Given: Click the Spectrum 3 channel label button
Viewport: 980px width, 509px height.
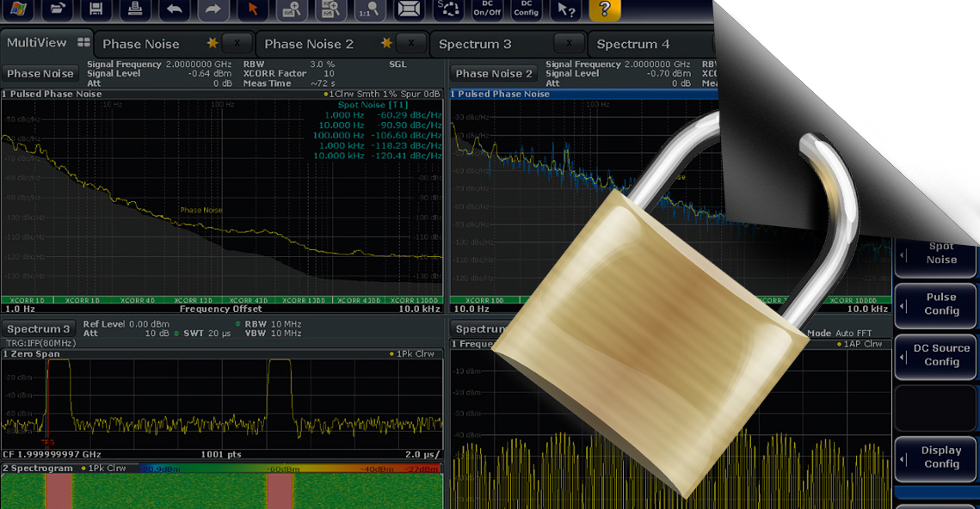Looking at the screenshot, I should coord(39,329).
